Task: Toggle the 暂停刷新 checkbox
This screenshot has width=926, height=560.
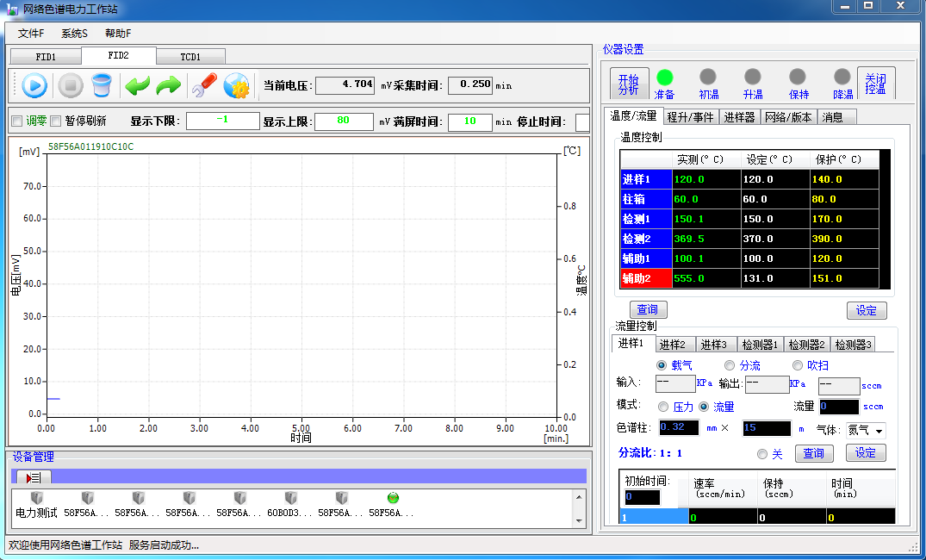Action: [56, 121]
